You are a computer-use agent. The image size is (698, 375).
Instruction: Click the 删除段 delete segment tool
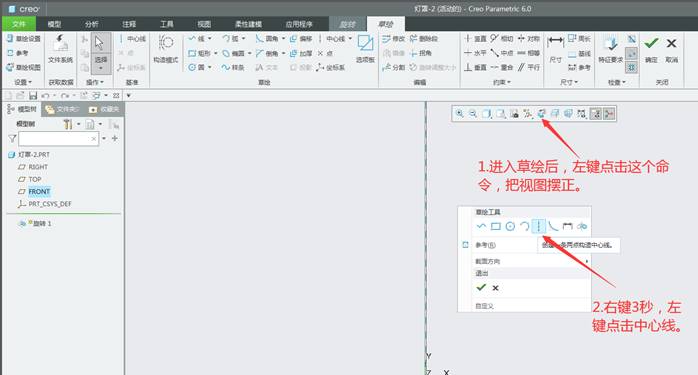tap(423, 39)
